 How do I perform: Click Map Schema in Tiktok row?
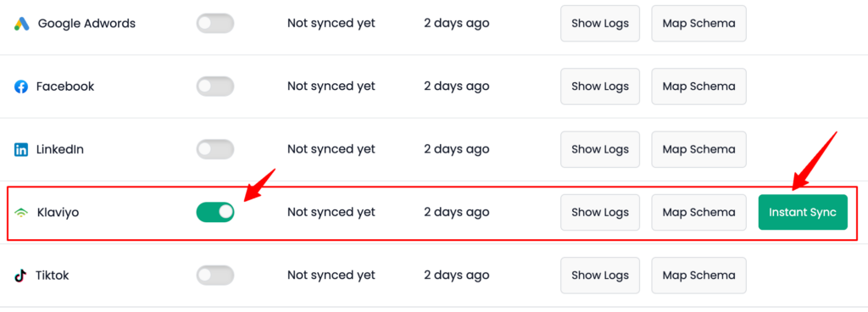(x=699, y=275)
